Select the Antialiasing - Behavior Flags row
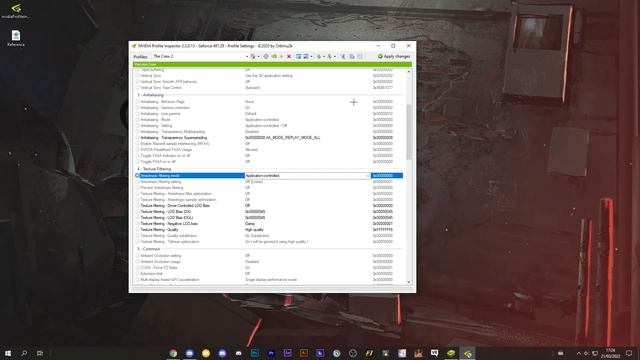Screen dimensions: 640x360 click(x=269, y=102)
